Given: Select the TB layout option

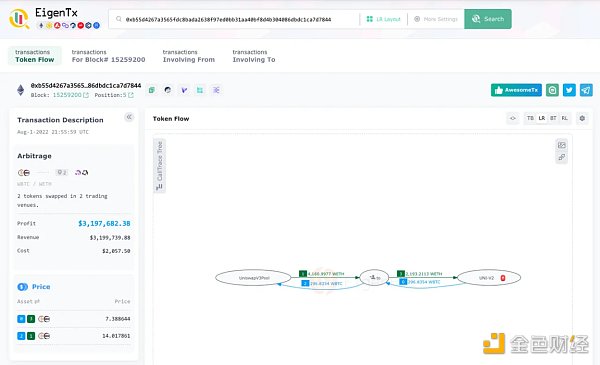Looking at the screenshot, I should (530, 118).
